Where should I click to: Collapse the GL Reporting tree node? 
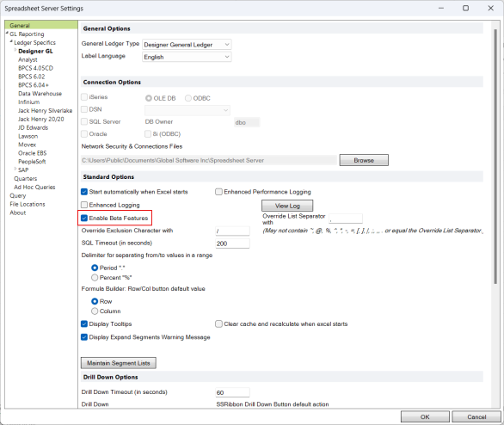click(x=7, y=33)
